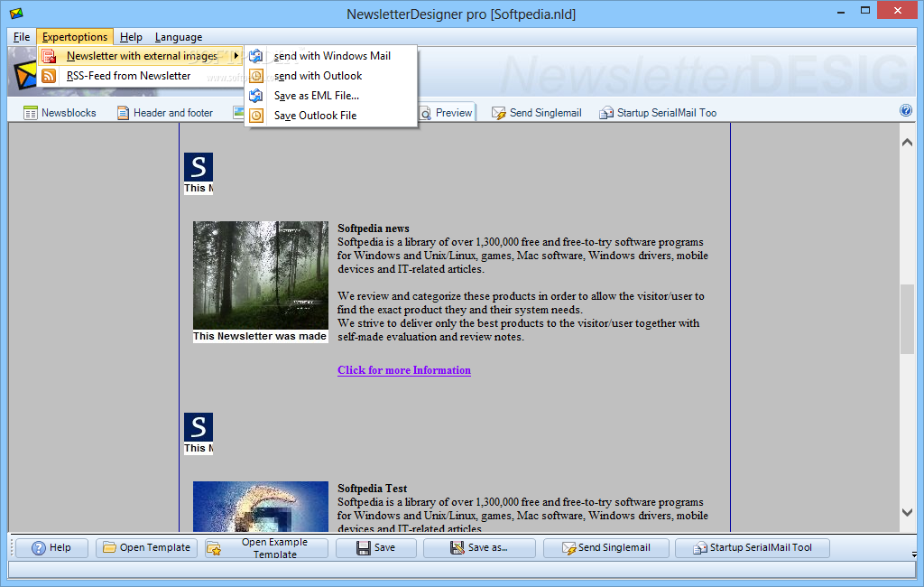
Task: Click the Help button in bottom toolbar
Action: pos(51,548)
